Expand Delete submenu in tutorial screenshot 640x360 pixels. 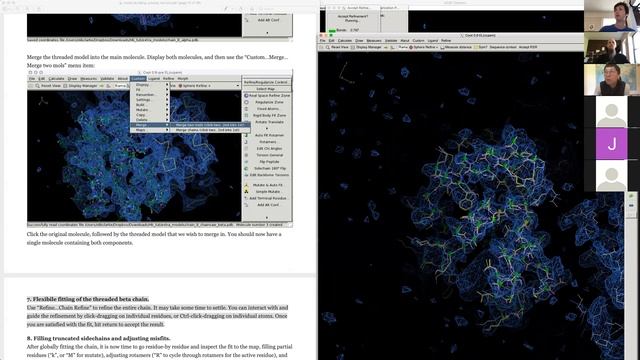tap(149, 120)
